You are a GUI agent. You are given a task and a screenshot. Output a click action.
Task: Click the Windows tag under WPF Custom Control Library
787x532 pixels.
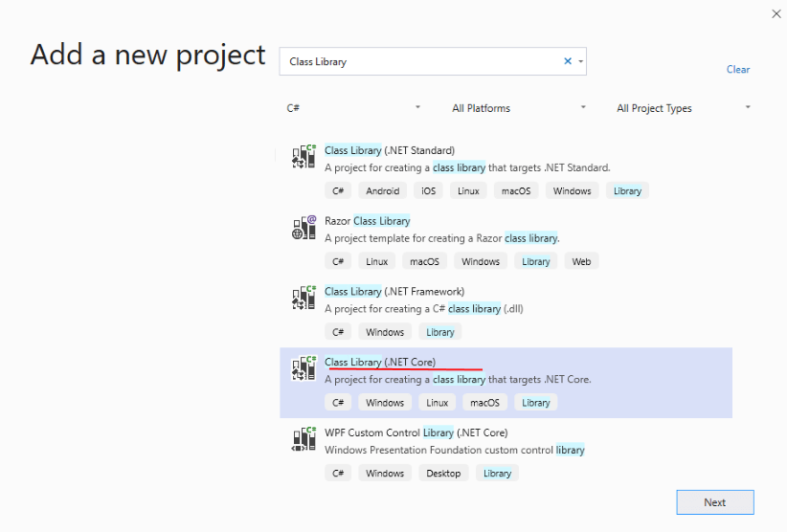385,474
